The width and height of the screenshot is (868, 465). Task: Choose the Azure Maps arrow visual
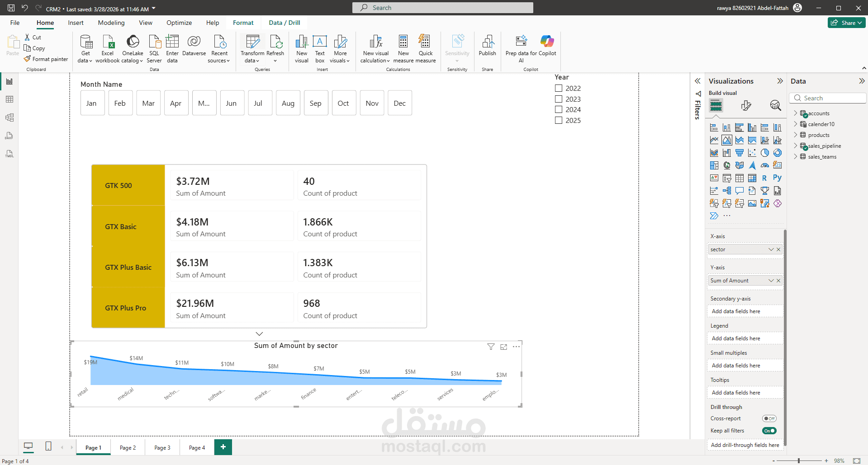pos(752,165)
